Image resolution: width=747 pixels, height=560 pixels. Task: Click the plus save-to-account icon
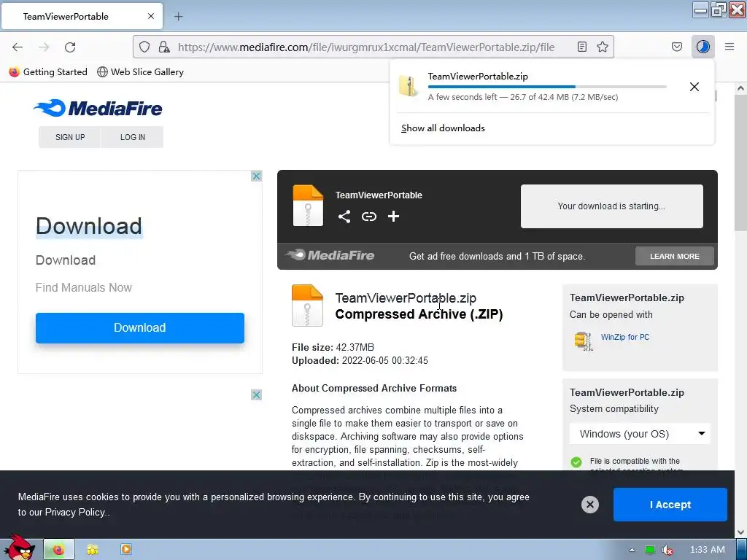coord(393,217)
